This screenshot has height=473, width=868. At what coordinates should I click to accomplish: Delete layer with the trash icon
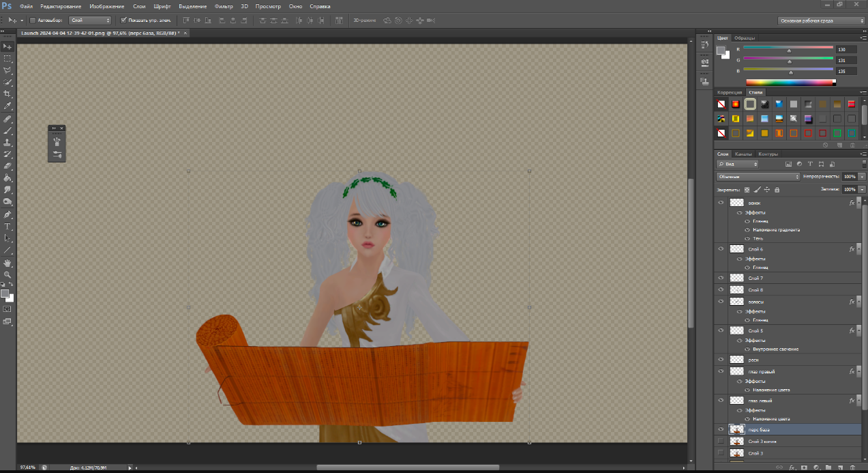852,468
